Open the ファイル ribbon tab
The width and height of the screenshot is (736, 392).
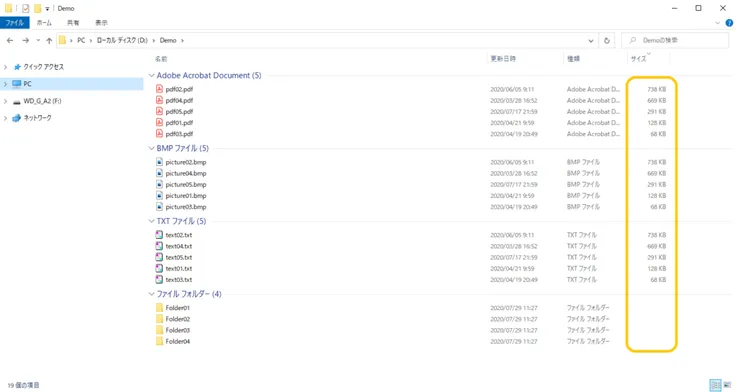[x=15, y=23]
